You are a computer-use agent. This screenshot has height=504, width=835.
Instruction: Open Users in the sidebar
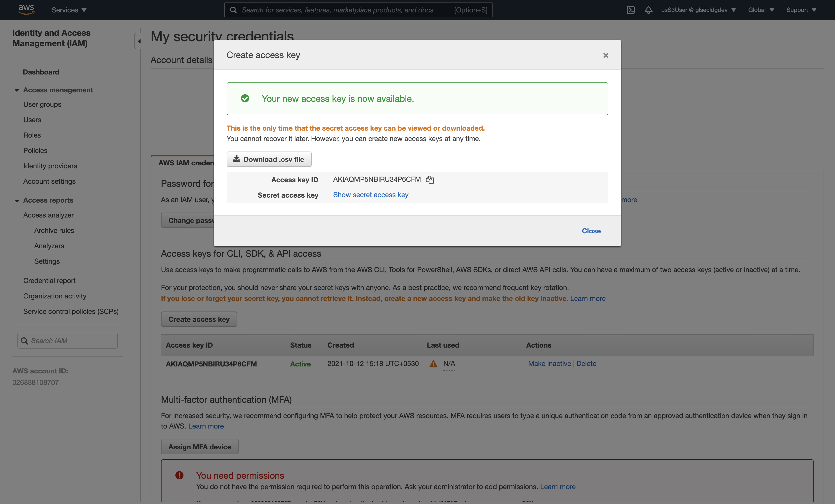32,120
